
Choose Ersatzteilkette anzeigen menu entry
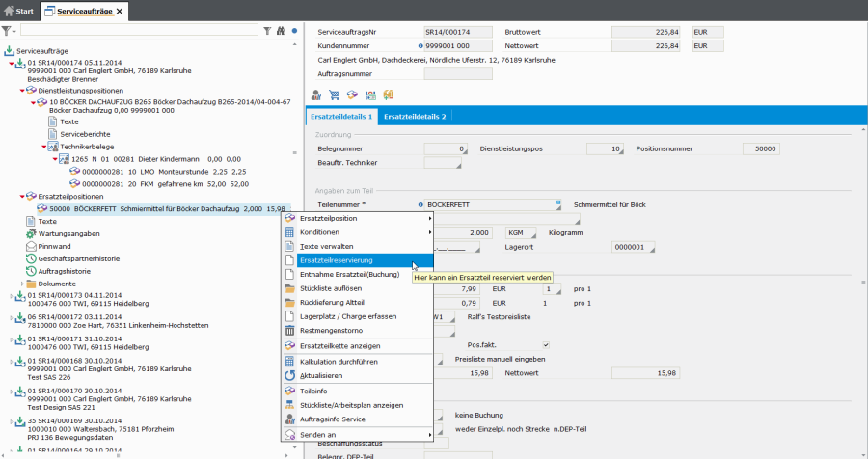pos(358,346)
